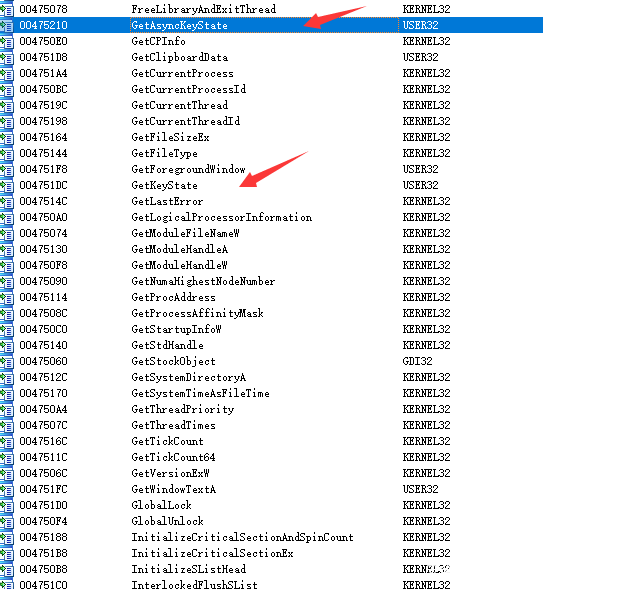642x589 pixels.
Task: Click the import icon beside GetLogicalProcessorInformation
Action: pyautogui.click(x=7, y=218)
